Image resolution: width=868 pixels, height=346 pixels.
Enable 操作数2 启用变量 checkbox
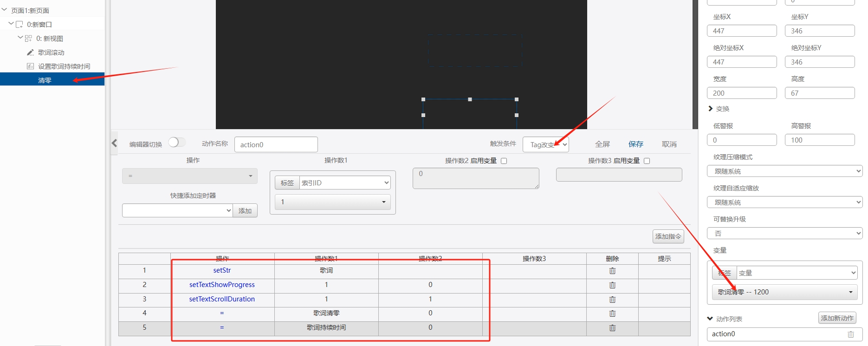tap(504, 161)
